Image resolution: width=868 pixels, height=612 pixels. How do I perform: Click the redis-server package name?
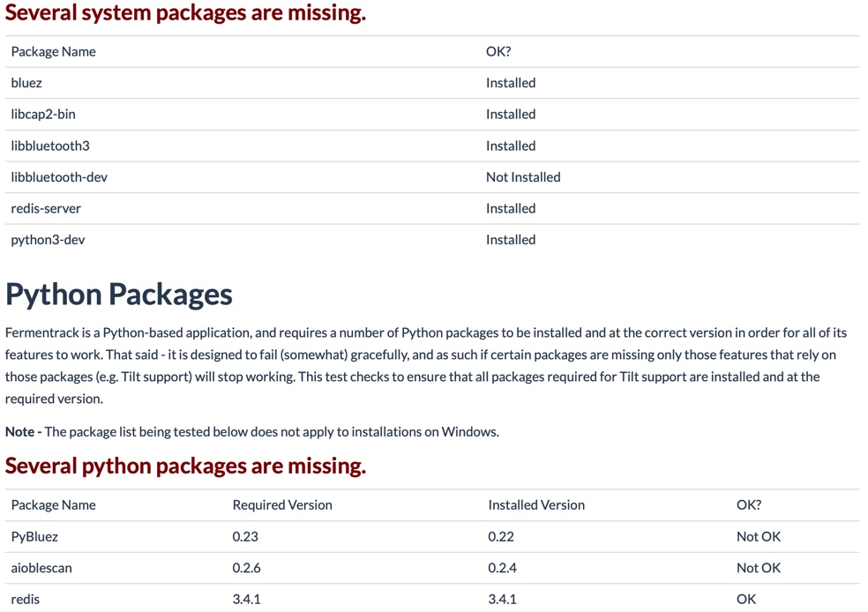pos(46,209)
